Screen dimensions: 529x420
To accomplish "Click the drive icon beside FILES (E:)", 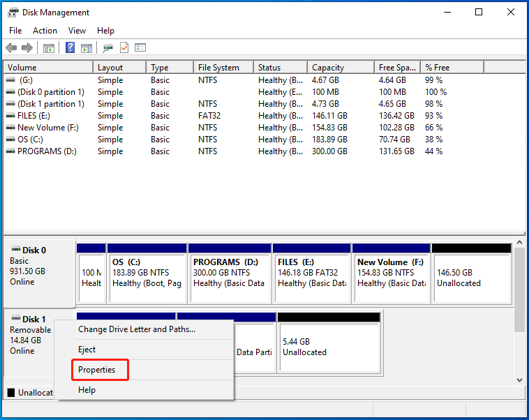I will click(10, 116).
